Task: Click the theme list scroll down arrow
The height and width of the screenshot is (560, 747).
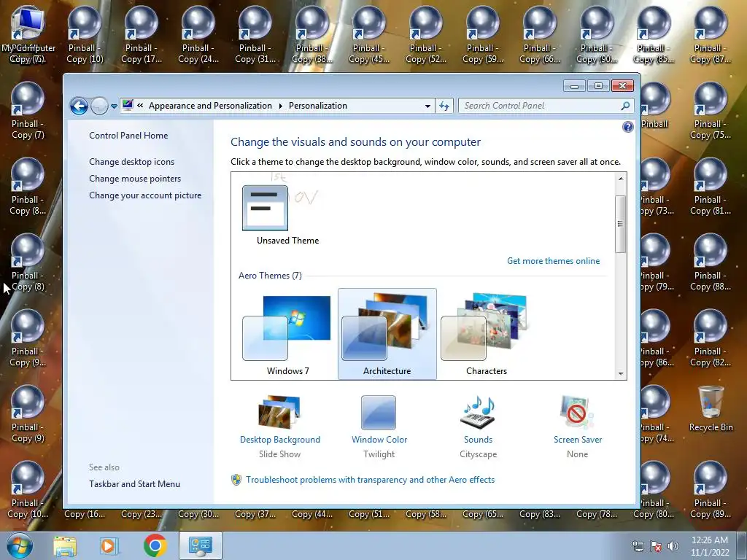Action: click(620, 374)
